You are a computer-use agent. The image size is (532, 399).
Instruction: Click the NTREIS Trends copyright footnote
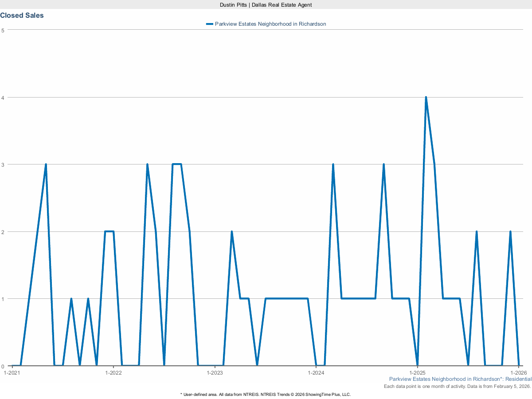[266, 394]
